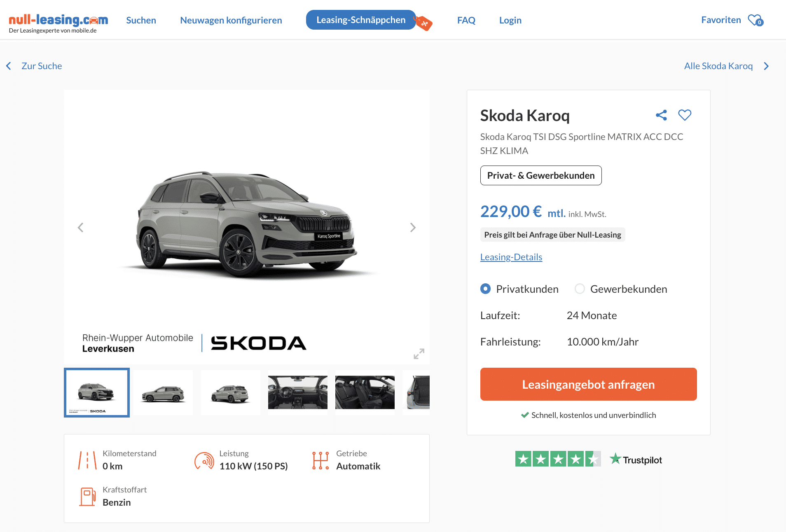This screenshot has height=532, width=786.
Task: Click the null-leasing.com logo
Action: [58, 23]
